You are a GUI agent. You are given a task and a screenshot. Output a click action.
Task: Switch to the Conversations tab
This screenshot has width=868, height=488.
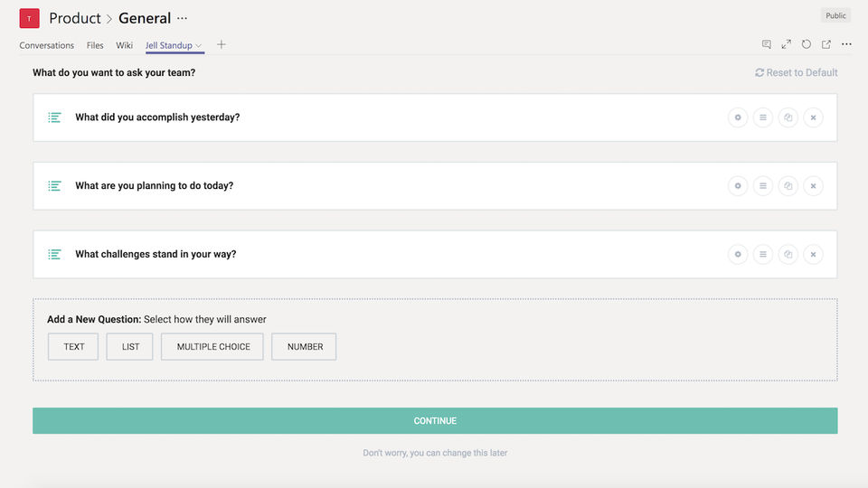pyautogui.click(x=47, y=45)
